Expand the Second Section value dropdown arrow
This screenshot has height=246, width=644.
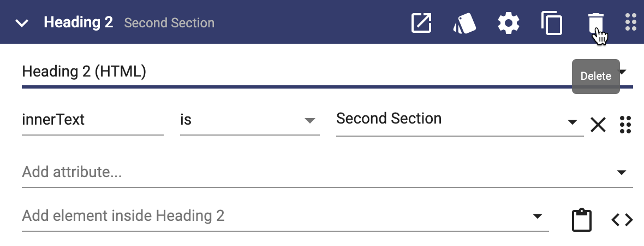tap(572, 122)
